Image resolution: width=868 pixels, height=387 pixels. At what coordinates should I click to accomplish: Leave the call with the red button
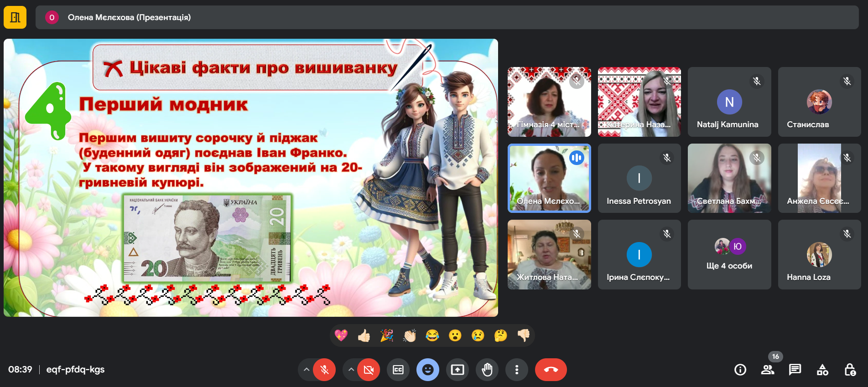tap(551, 370)
